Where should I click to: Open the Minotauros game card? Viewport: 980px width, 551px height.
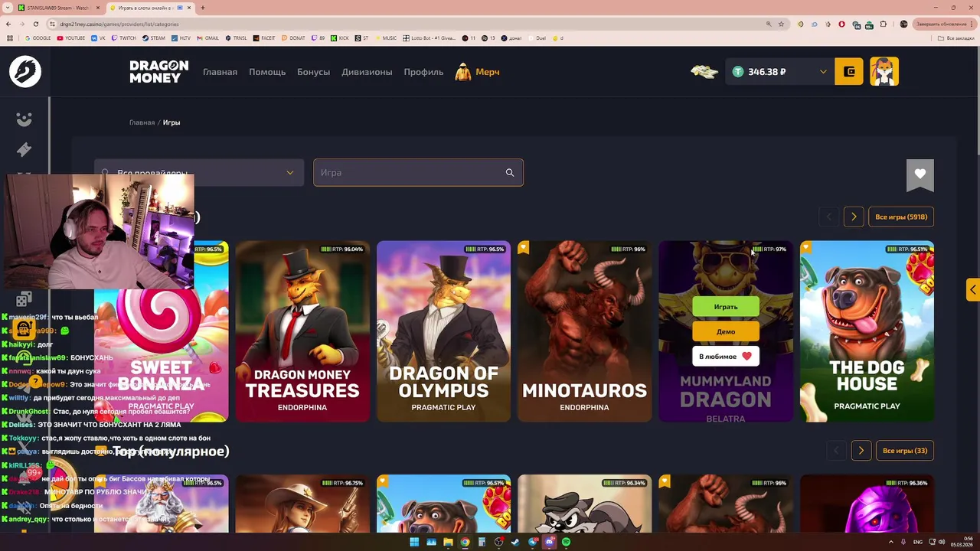(x=584, y=331)
